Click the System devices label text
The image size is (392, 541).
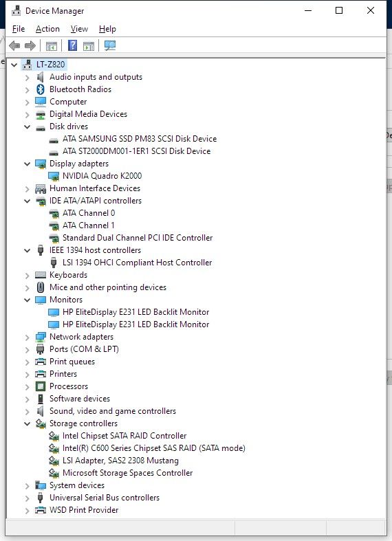[x=77, y=485]
